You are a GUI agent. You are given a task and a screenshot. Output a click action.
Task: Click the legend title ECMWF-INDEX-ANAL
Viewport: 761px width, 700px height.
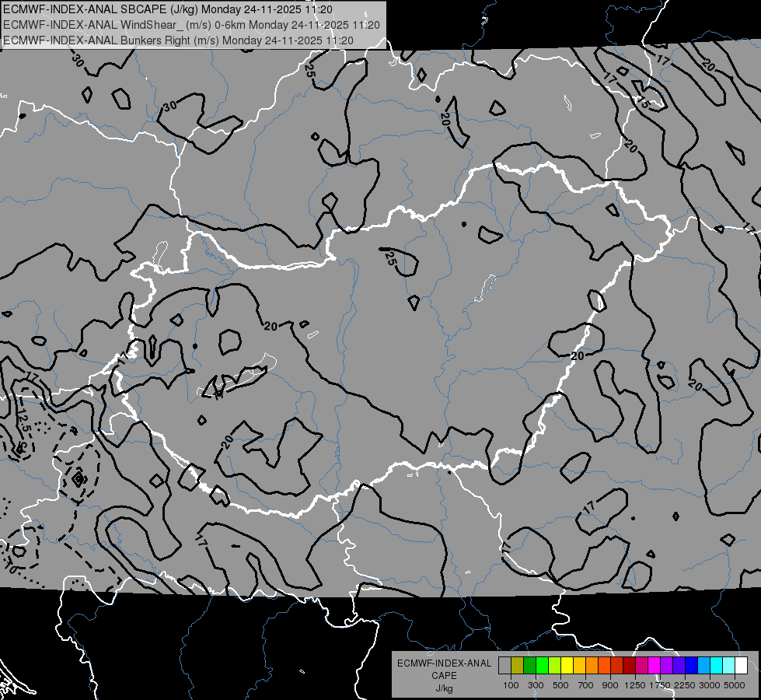[x=444, y=663]
